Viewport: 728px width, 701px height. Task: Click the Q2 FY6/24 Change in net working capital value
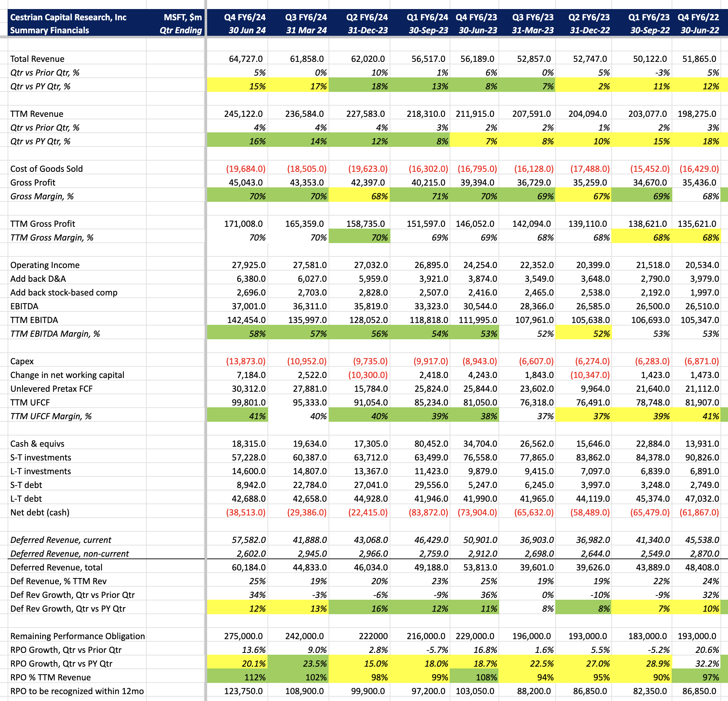(367, 375)
